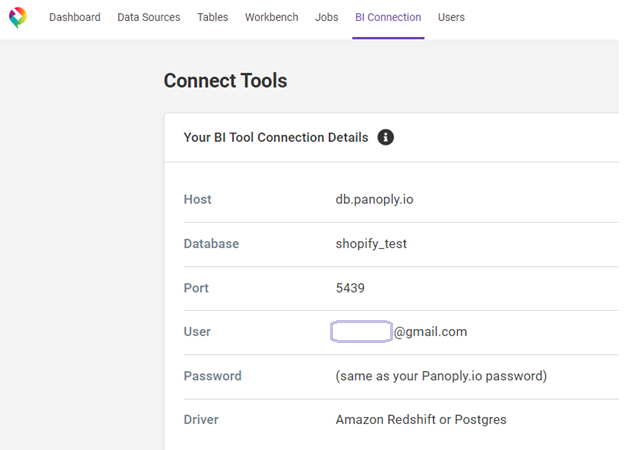624x450 pixels.
Task: Click the User label
Action: (197, 331)
